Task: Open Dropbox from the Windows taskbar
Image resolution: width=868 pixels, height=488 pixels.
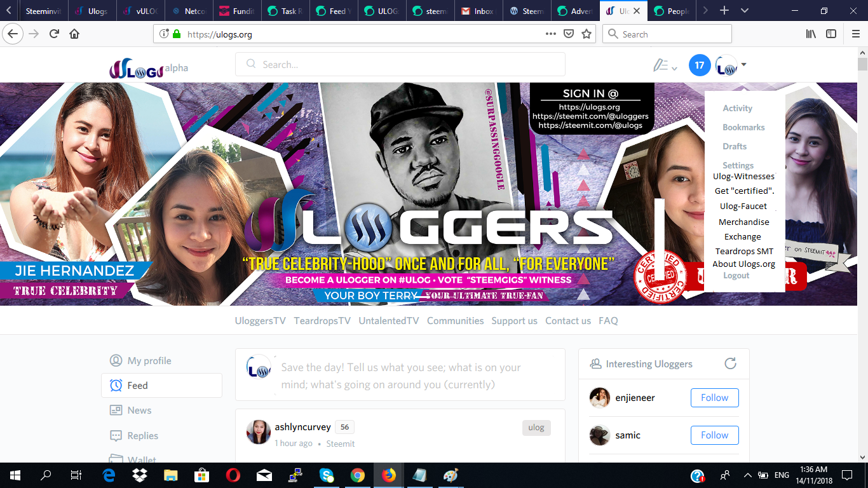Action: (x=139, y=475)
